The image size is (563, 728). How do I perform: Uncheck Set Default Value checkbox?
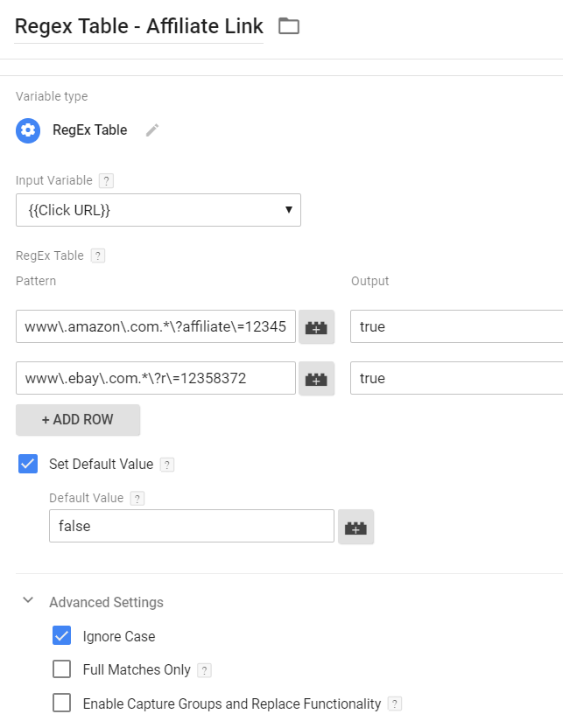tap(28, 464)
